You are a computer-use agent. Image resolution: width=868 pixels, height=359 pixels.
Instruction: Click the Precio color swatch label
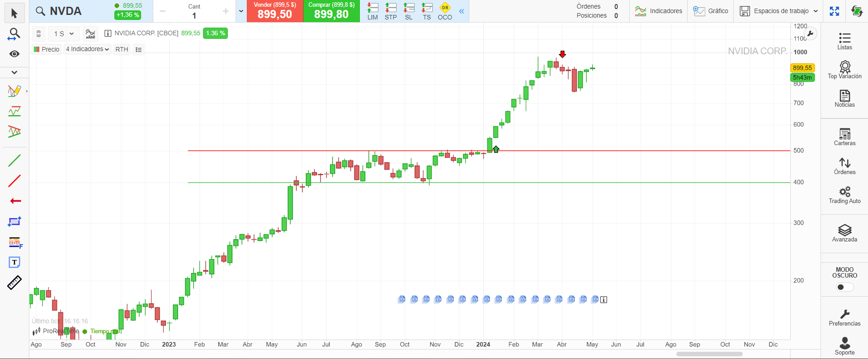[x=47, y=49]
